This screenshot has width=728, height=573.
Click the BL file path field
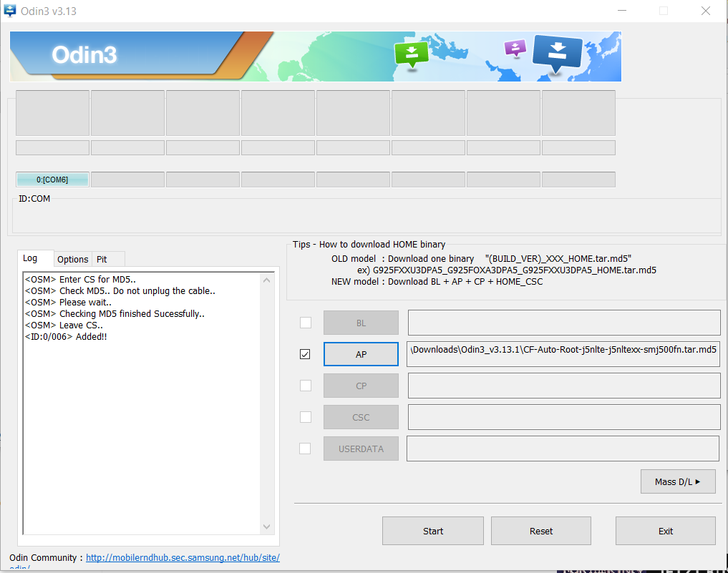pos(564,323)
